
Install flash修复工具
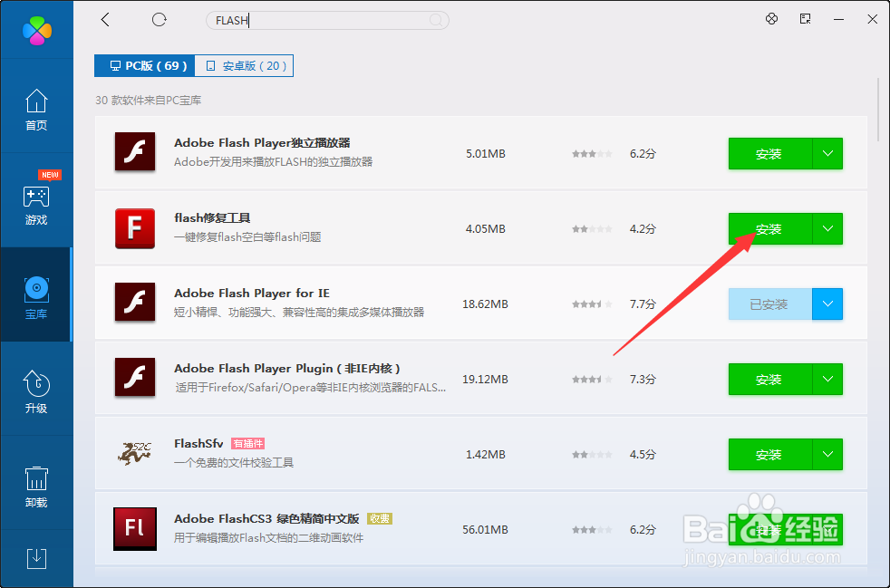tap(769, 228)
